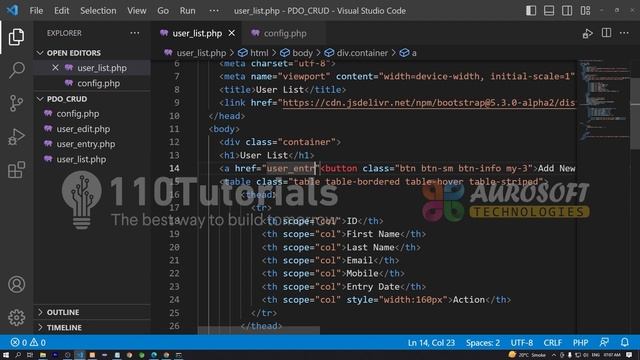Open Windows taskbar search
Image resolution: width=640 pixels, height=360 pixels.
point(18,355)
